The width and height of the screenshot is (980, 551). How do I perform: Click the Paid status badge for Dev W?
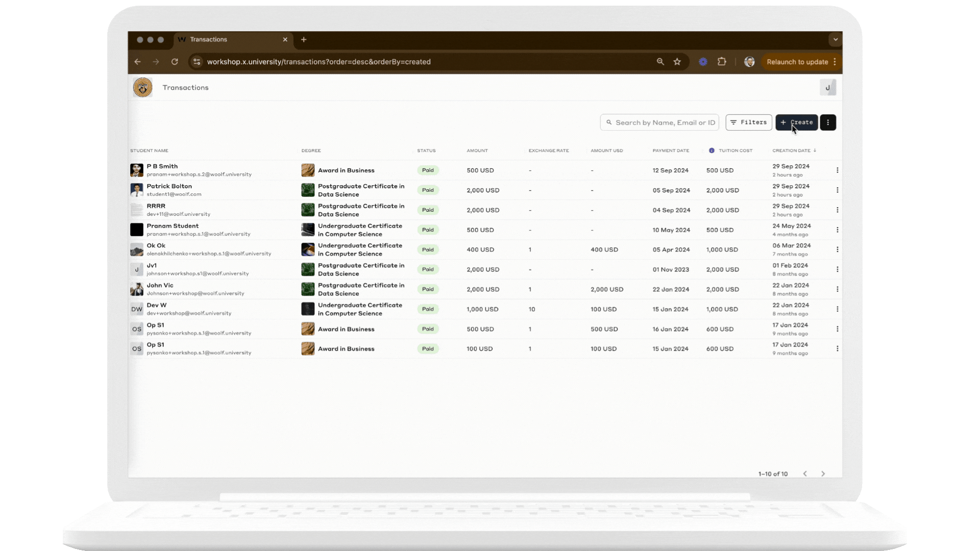pos(428,309)
